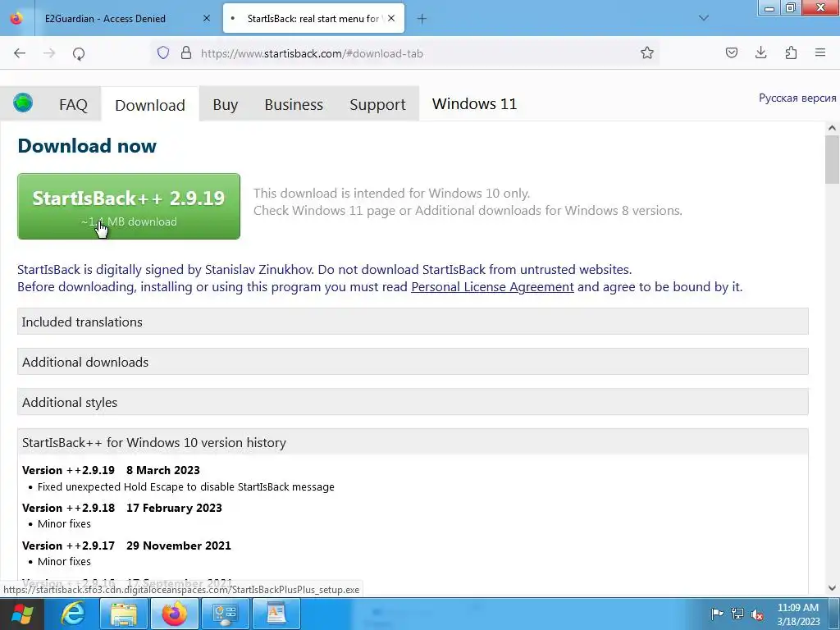This screenshot has width=840, height=630.
Task: Open the Firefox hamburger menu
Action: click(x=820, y=52)
